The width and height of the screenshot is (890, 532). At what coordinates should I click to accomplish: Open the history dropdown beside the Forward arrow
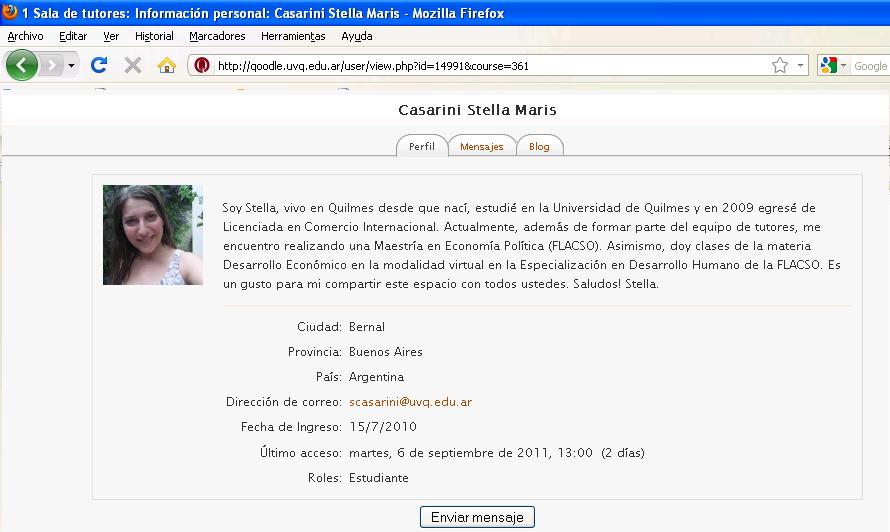[72, 65]
